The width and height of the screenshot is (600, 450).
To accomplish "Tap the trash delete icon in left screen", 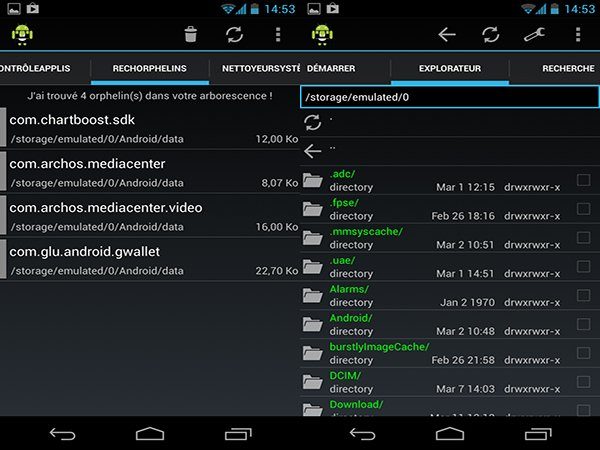I will click(191, 34).
